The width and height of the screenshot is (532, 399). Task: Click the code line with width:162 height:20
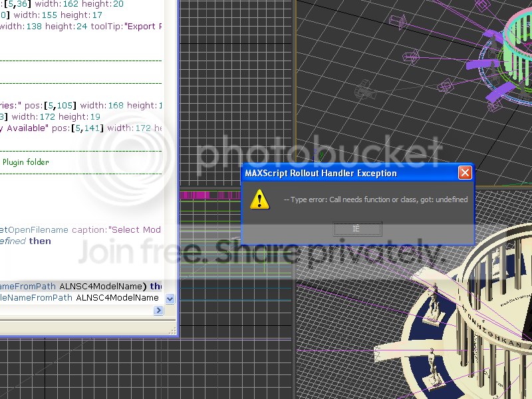[x=62, y=4]
